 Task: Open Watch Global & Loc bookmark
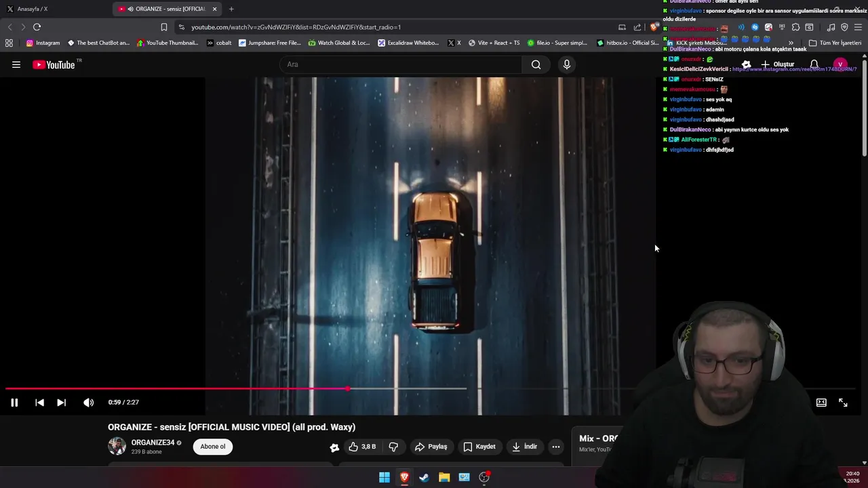tap(339, 43)
